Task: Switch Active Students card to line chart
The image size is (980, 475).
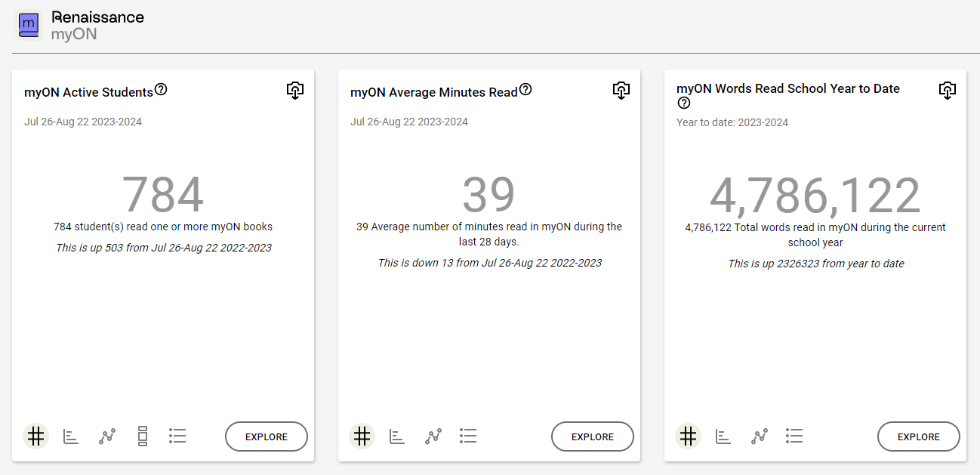Action: pos(107,436)
